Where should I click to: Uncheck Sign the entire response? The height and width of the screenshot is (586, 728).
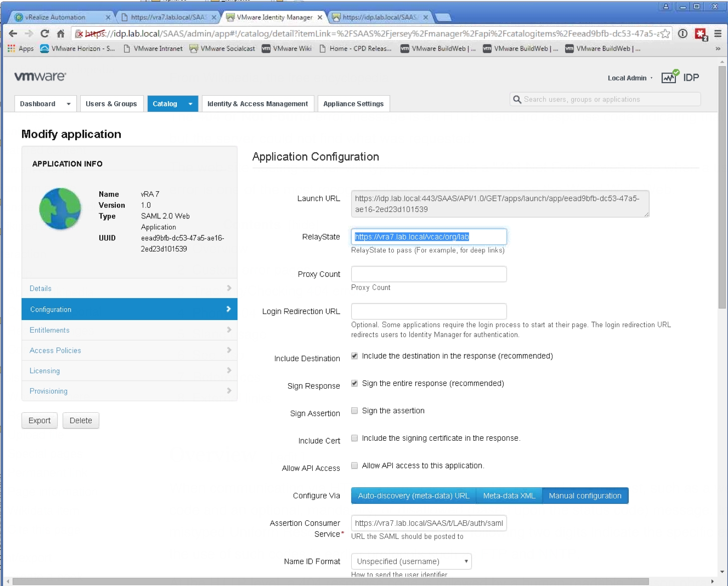tap(354, 384)
